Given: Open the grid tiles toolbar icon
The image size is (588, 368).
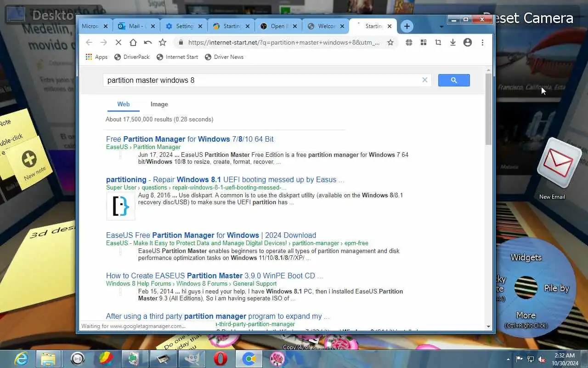Looking at the screenshot, I should pos(424,42).
